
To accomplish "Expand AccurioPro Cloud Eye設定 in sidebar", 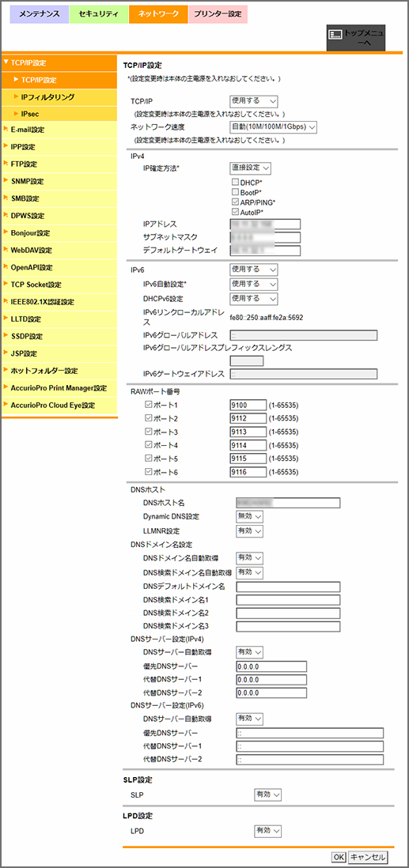I will click(x=59, y=406).
